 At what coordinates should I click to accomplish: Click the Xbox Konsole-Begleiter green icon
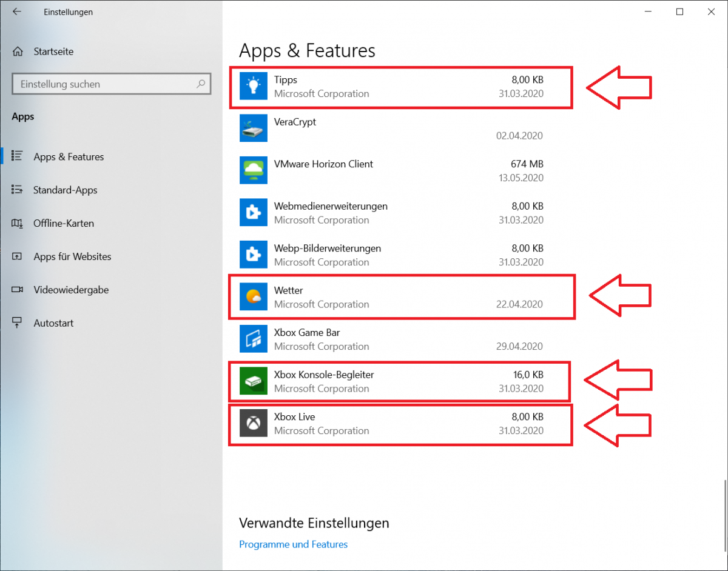pyautogui.click(x=254, y=381)
